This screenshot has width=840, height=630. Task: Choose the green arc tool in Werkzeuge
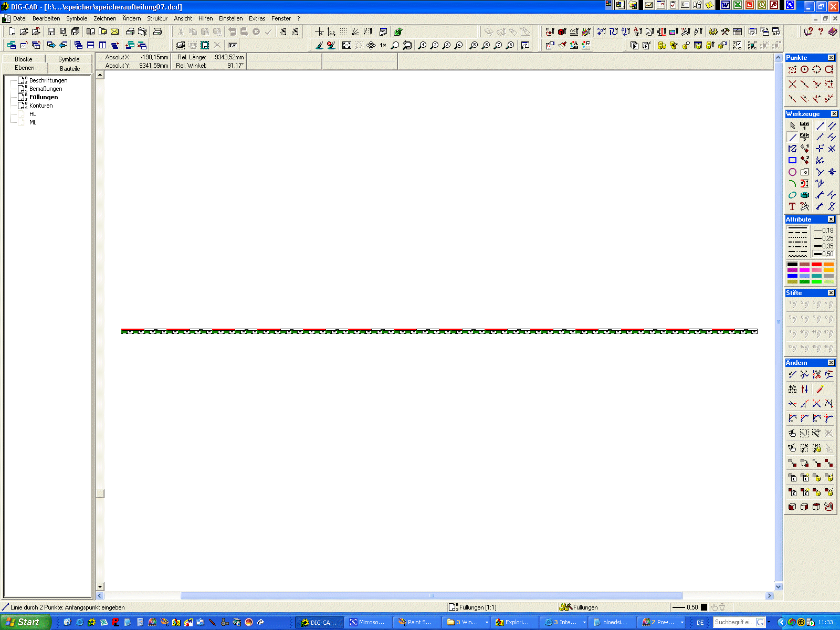click(x=792, y=183)
